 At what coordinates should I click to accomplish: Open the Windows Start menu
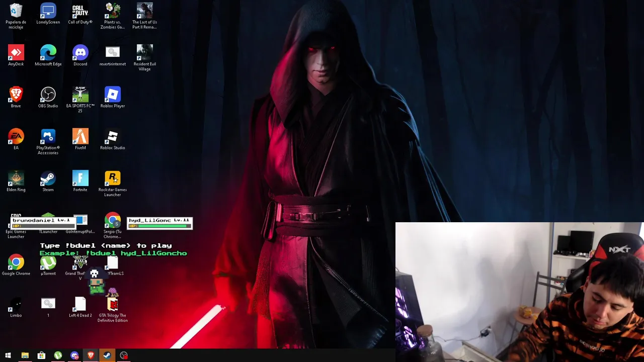(x=8, y=355)
